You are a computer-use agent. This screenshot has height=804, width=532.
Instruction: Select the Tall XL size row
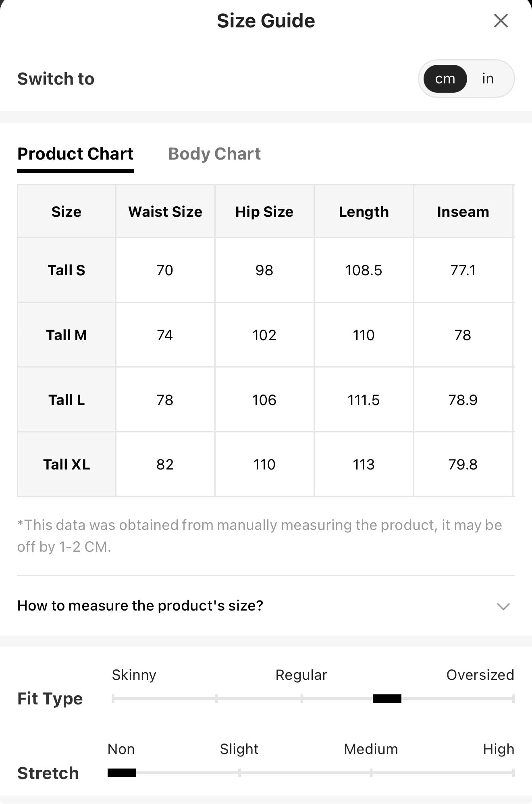[x=266, y=464]
